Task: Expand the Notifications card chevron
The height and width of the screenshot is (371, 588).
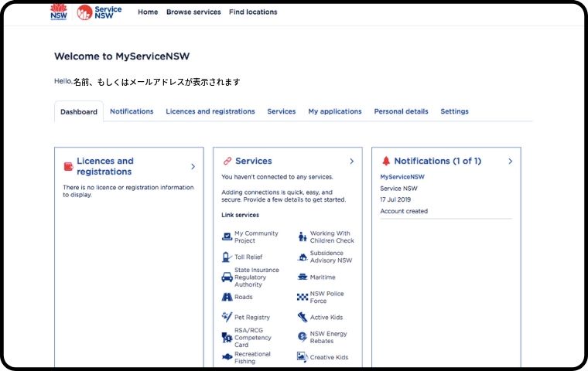Action: (511, 161)
